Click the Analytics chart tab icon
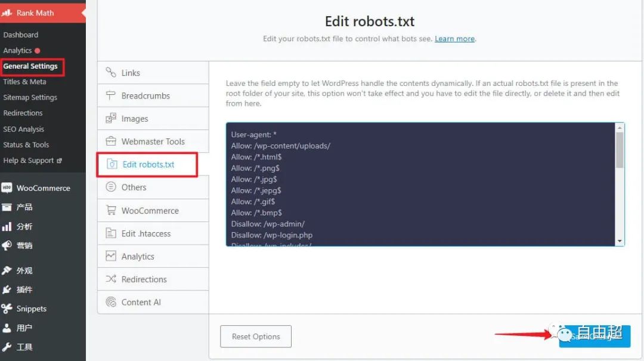The height and width of the screenshot is (361, 644). (x=111, y=256)
